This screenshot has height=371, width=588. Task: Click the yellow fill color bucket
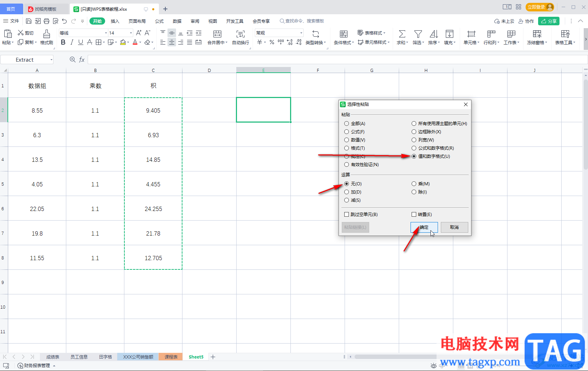tap(123, 42)
